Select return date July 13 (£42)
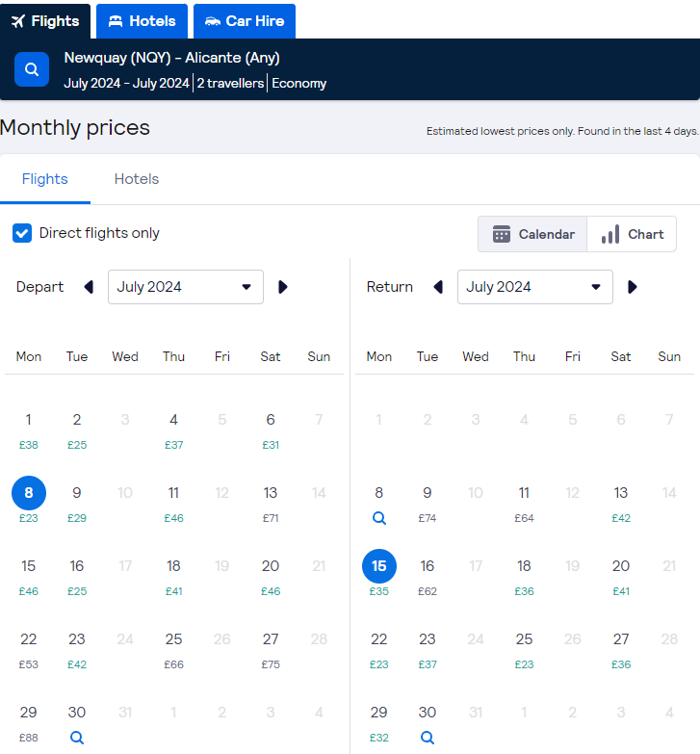Image resolution: width=700 pixels, height=754 pixels. (621, 504)
